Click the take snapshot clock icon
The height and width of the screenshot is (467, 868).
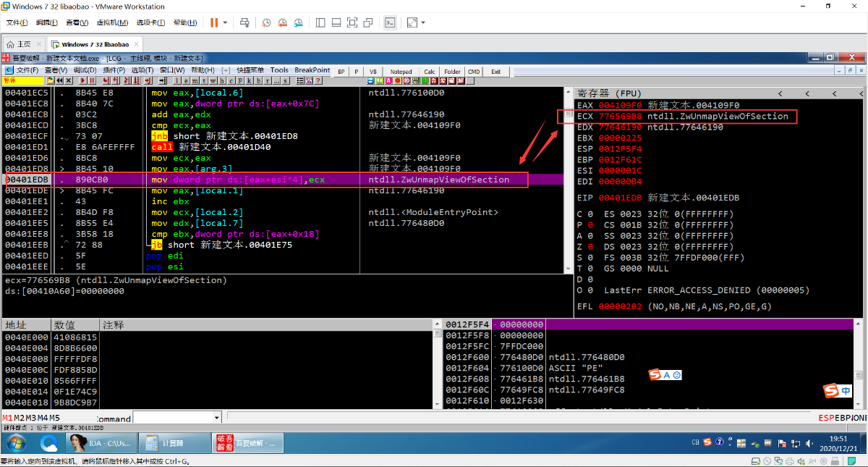pos(266,22)
